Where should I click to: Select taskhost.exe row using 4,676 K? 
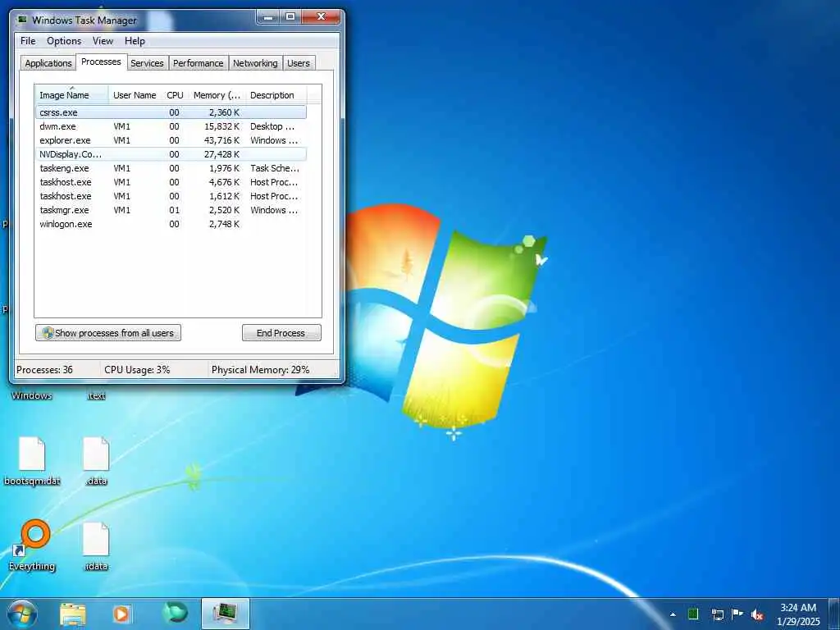click(x=171, y=182)
